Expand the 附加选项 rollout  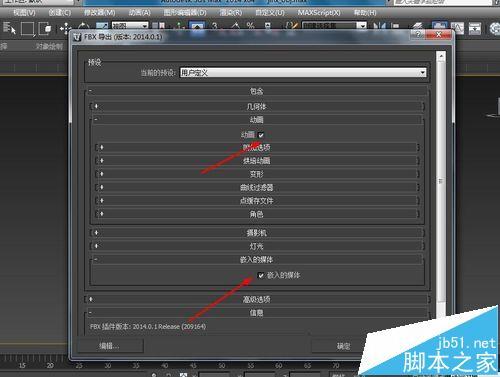[x=257, y=147]
